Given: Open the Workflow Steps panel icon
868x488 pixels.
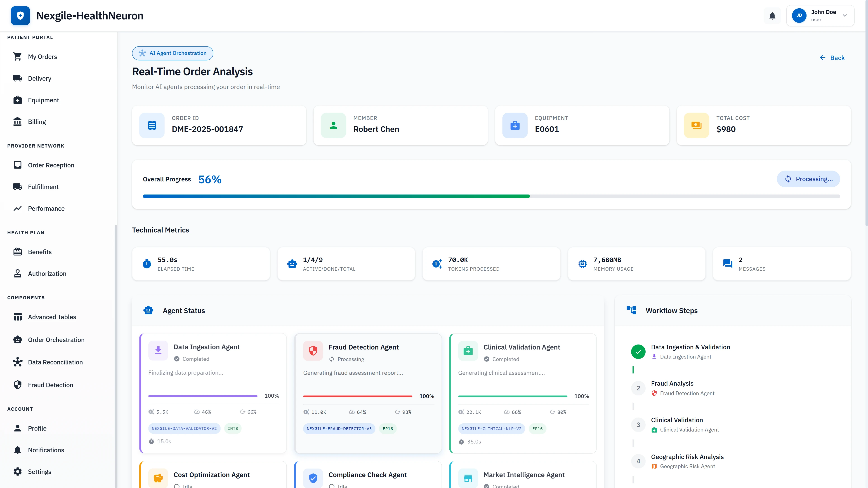Looking at the screenshot, I should pyautogui.click(x=631, y=310).
